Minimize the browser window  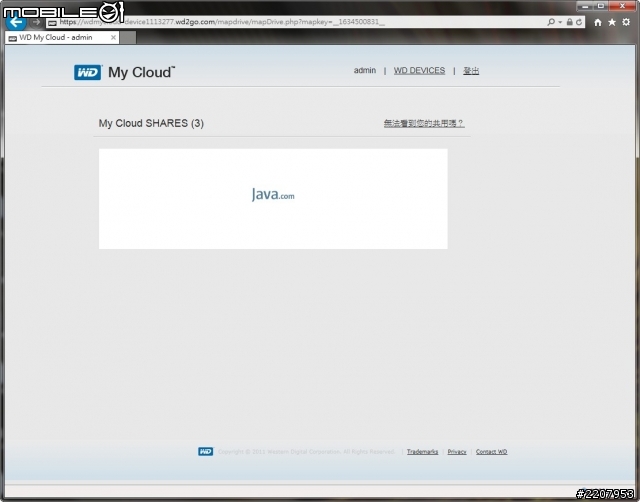point(585,6)
